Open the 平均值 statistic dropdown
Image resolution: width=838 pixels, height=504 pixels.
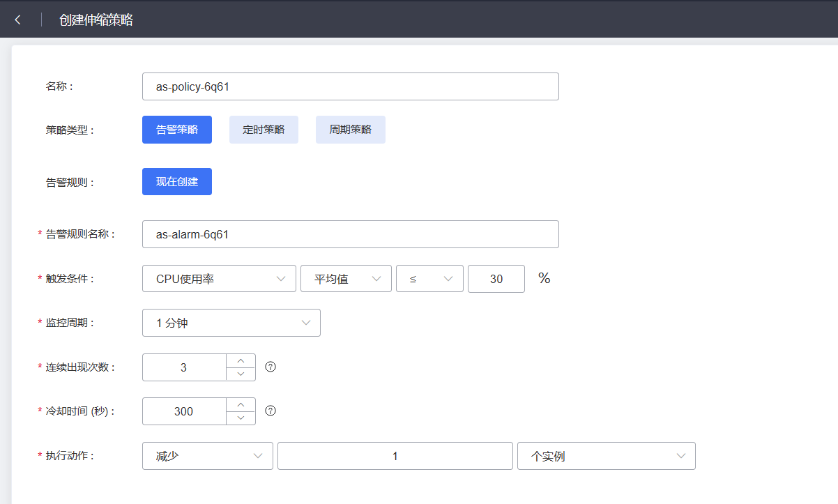coord(346,279)
